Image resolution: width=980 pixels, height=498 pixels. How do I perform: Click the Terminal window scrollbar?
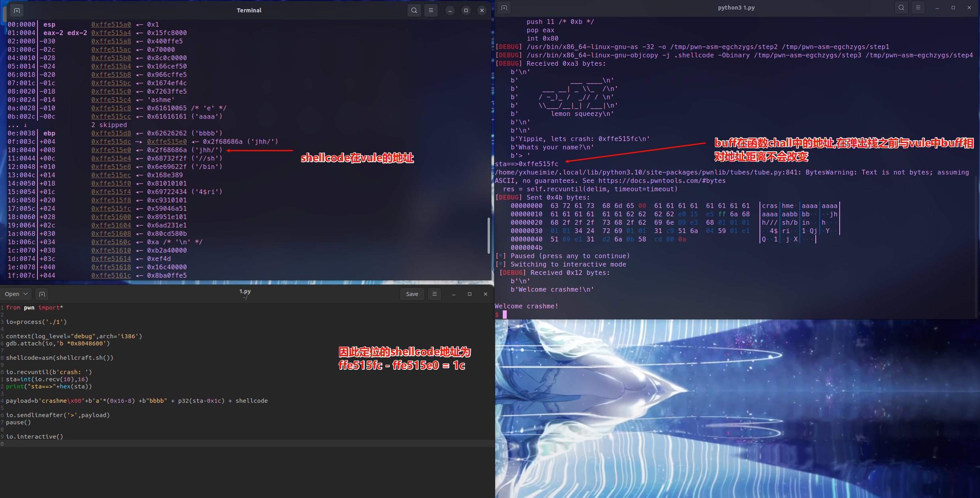click(x=488, y=235)
